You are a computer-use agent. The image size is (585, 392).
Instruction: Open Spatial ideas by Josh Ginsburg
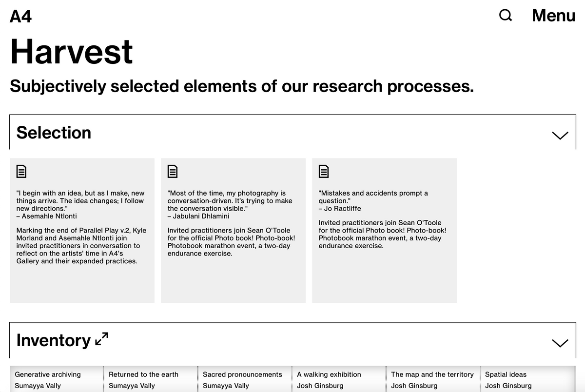point(506,374)
